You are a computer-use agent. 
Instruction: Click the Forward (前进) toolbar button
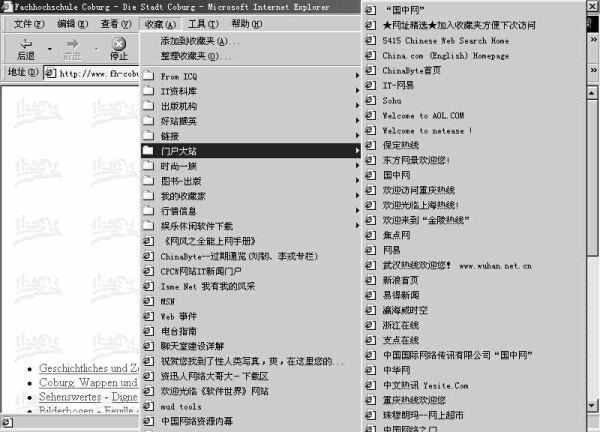coord(72,49)
